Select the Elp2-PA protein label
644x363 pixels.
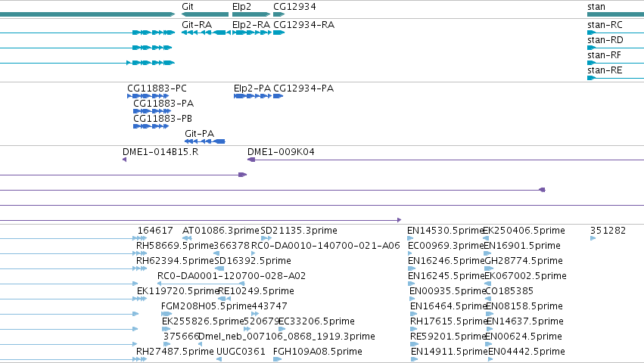252,88
